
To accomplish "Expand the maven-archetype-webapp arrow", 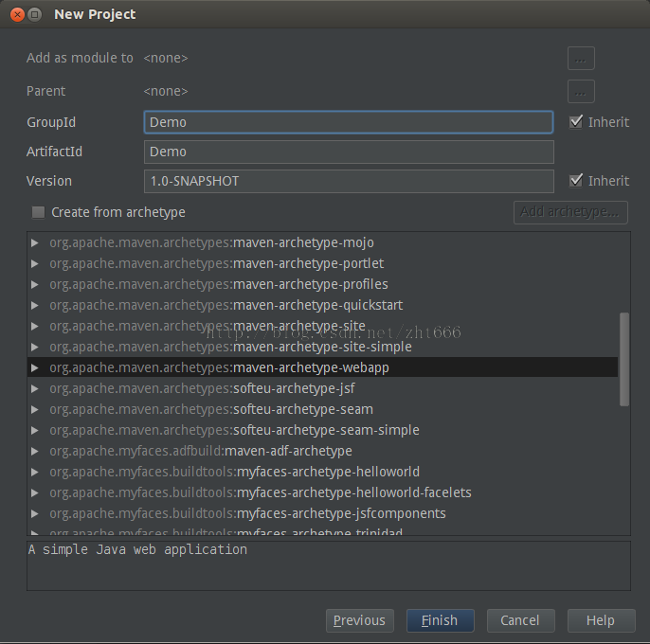I will point(35,367).
